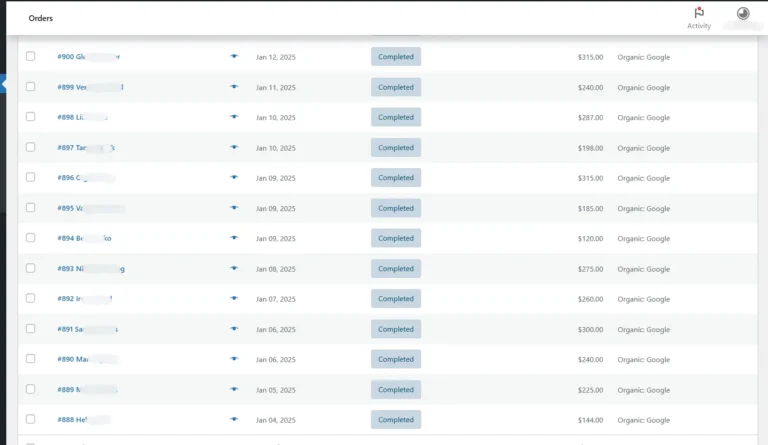Click the Orders page heading
Viewport: 768px width, 445px height.
click(40, 18)
